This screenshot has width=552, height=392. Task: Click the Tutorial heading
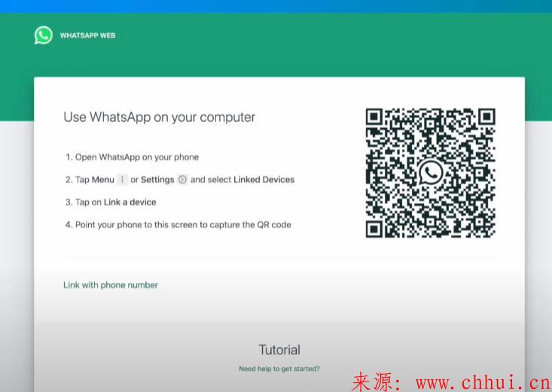279,350
